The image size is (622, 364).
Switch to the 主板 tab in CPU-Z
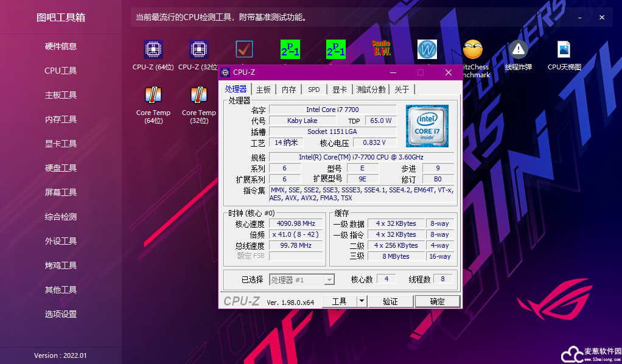tap(264, 89)
